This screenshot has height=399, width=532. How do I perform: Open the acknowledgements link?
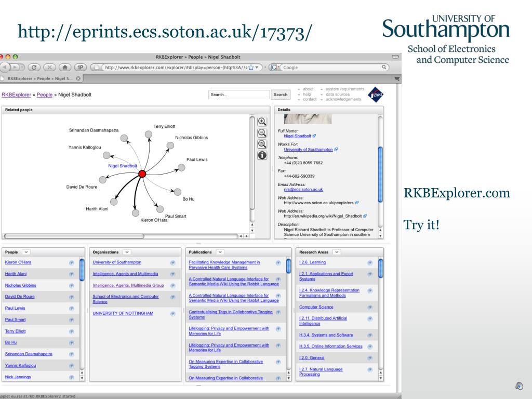[343, 99]
